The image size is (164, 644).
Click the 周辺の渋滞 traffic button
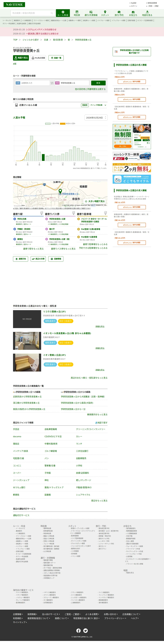(38, 259)
